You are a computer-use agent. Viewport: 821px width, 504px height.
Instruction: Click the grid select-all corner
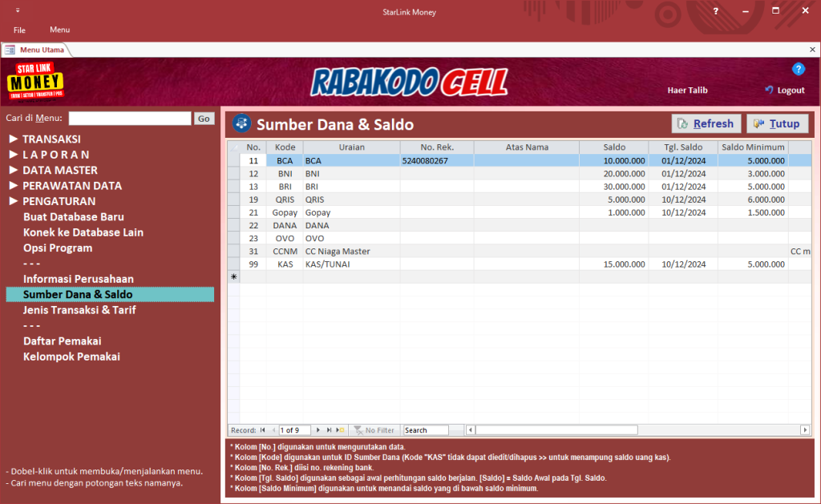click(x=233, y=147)
